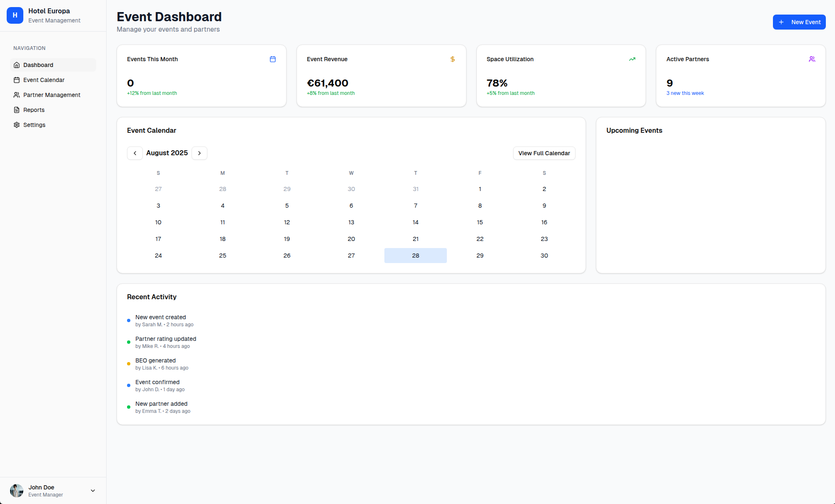Go to previous month in the calendar
835x504 pixels.
pyautogui.click(x=135, y=153)
